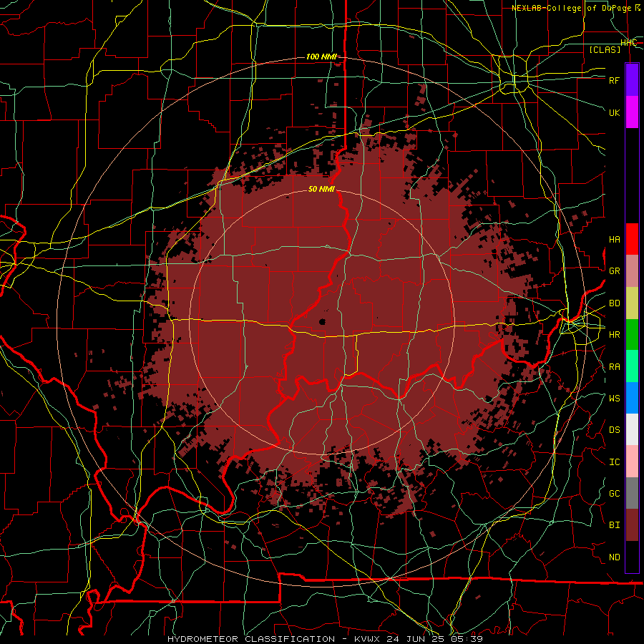Click the HA red legend swatch
644x644 pixels.
pos(632,239)
